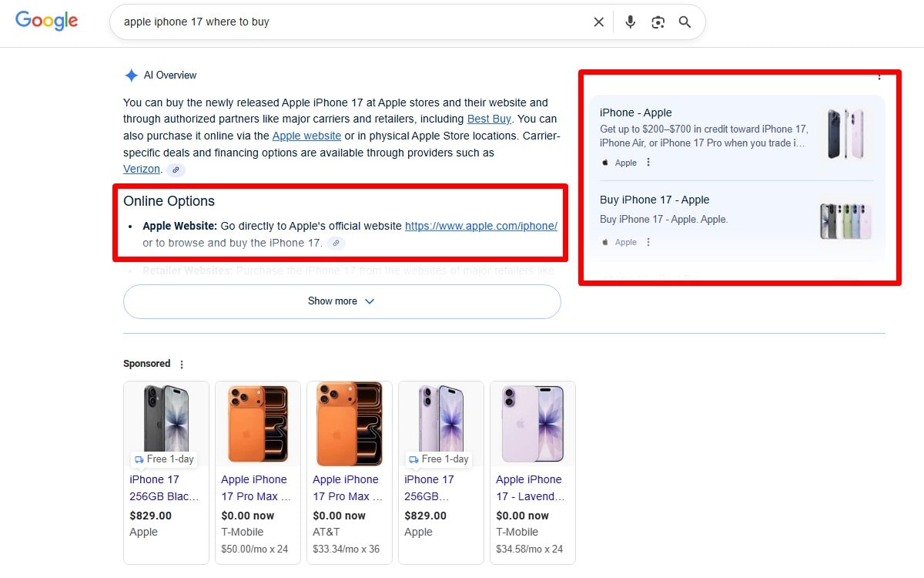The image size is (924, 578).
Task: Start voice search with microphone icon
Action: click(630, 22)
